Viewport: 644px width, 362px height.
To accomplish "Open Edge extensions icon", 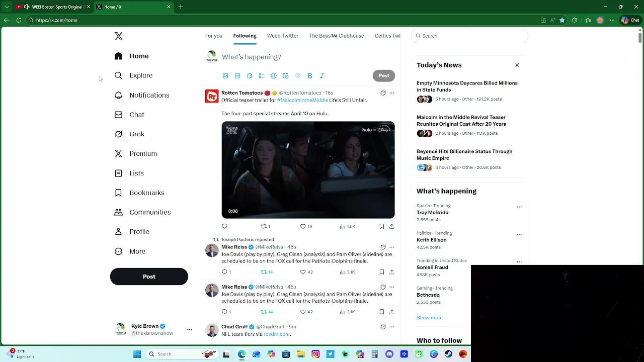I will pyautogui.click(x=575, y=20).
